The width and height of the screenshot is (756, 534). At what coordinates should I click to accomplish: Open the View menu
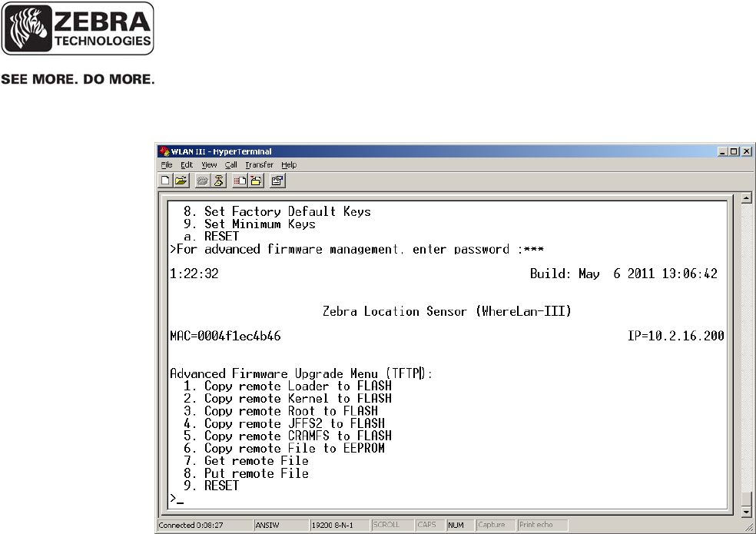click(x=209, y=165)
